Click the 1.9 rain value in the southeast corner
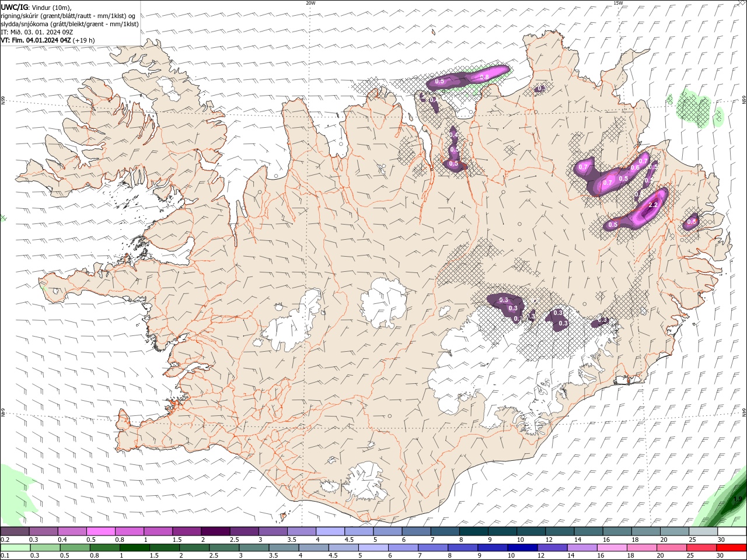The width and height of the screenshot is (747, 560). pyautogui.click(x=738, y=499)
